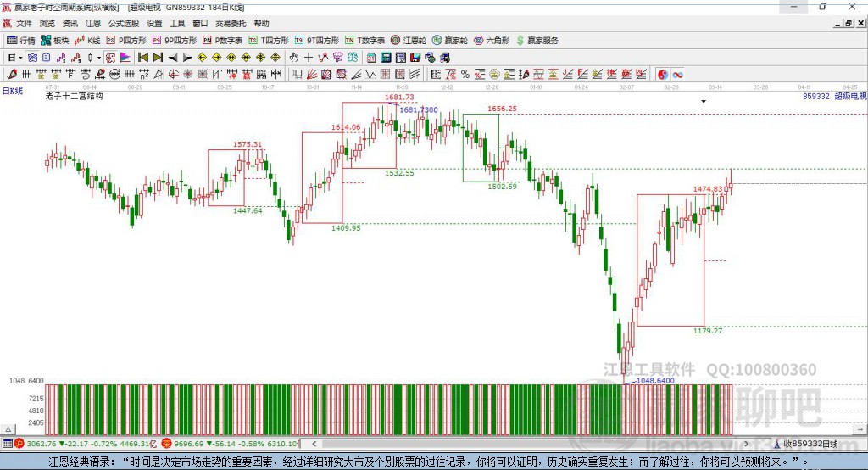Expand the candlestick style dropdown arrow

99,58
